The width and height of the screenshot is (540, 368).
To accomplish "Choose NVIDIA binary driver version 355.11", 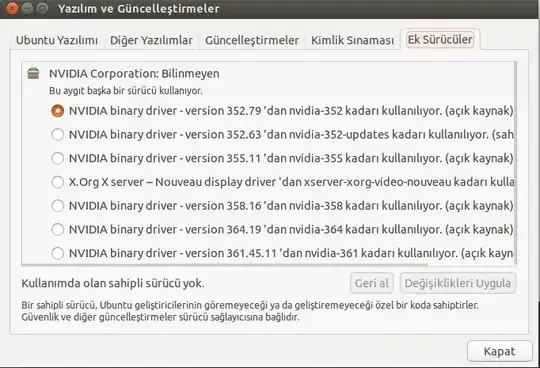I will (58, 158).
